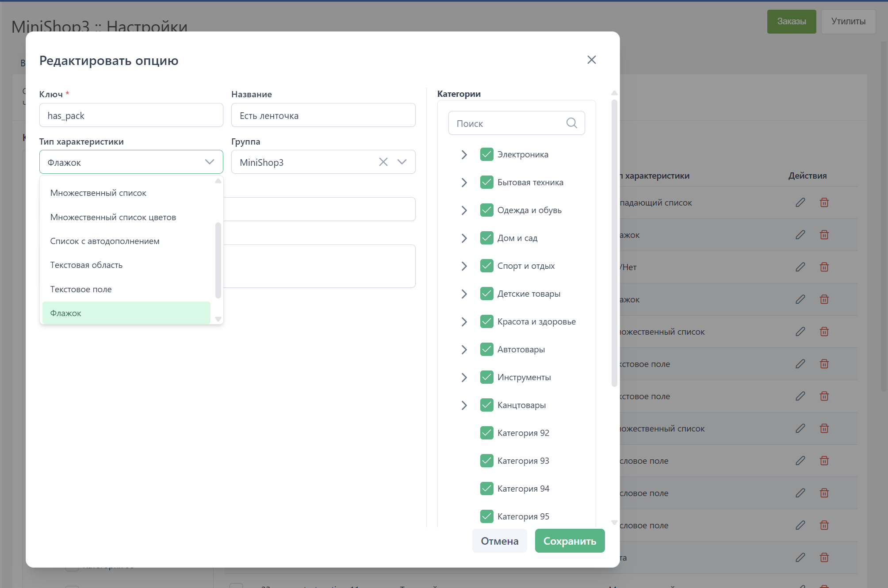Viewport: 888px width, 588px height.
Task: Click the search magnifier icon in Категории
Action: (571, 123)
